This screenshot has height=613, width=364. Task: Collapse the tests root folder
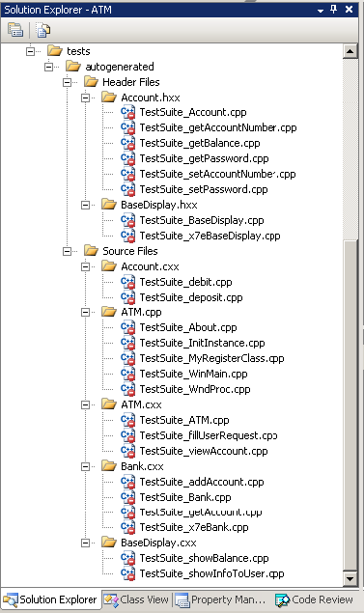30,51
